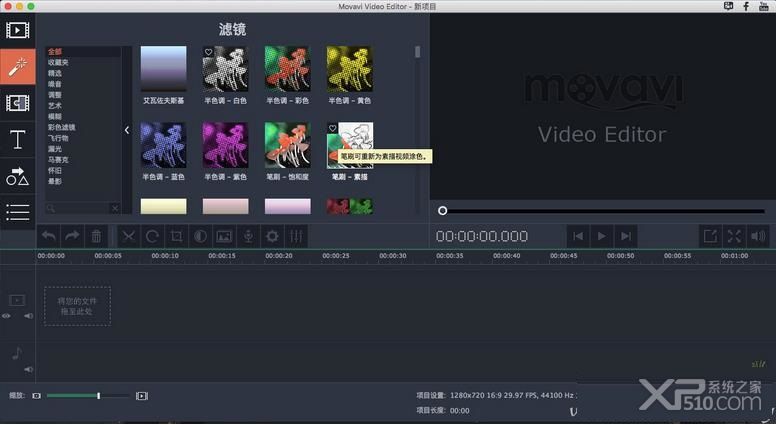The width and height of the screenshot is (776, 425).
Task: Favorite the 半色调 - 白色 filter heart
Action: (208, 52)
